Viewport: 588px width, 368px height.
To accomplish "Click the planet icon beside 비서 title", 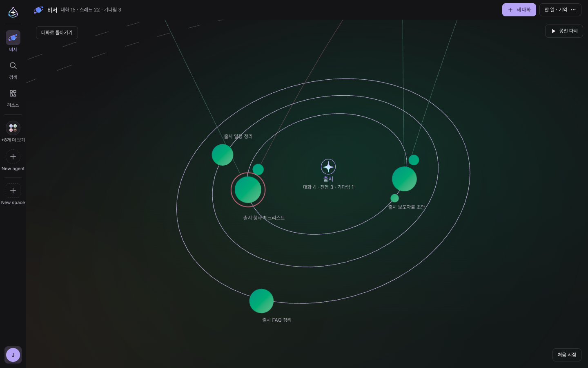I will [39, 10].
